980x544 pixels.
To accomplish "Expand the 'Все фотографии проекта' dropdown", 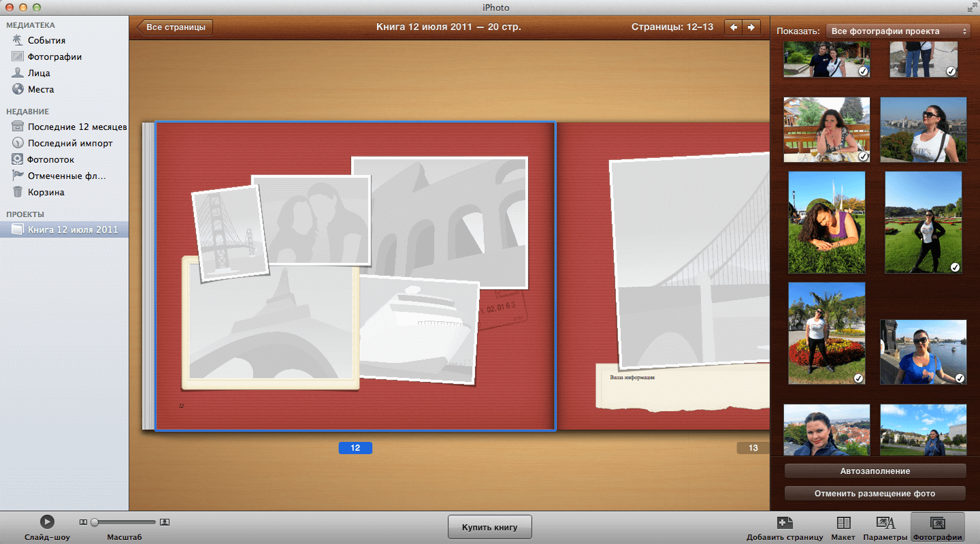I will tap(898, 31).
